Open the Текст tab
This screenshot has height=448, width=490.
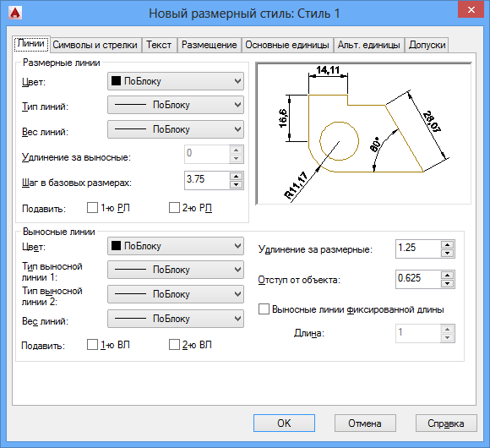point(159,45)
